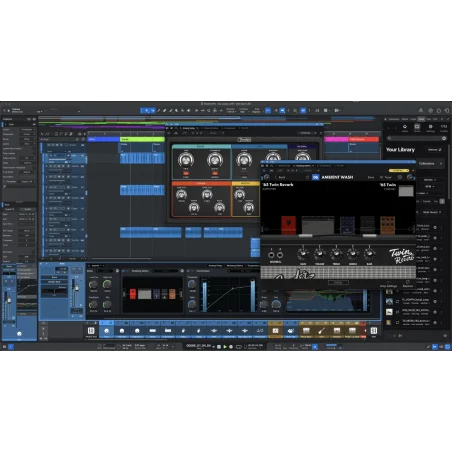Open the Genres dropdown in the library
Viewport: 452px width, 452px height.
pos(429,180)
